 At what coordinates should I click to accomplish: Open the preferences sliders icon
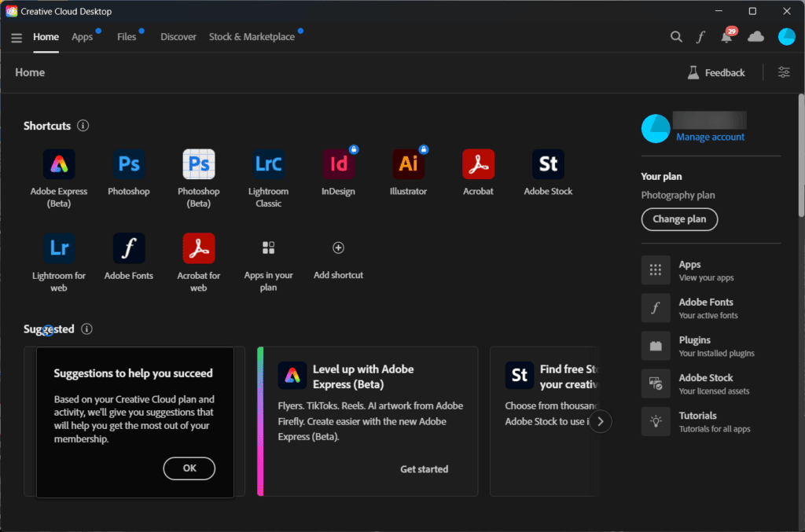click(x=784, y=72)
